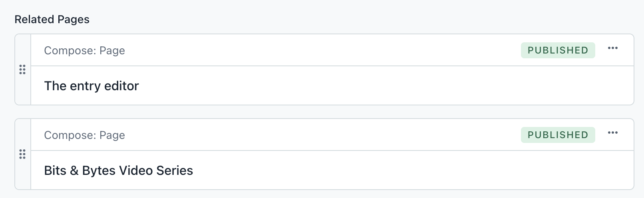Viewport: 644px width, 198px height.
Task: Grab the Bits & Bytes Video Series drag handle
Action: pos(22,154)
